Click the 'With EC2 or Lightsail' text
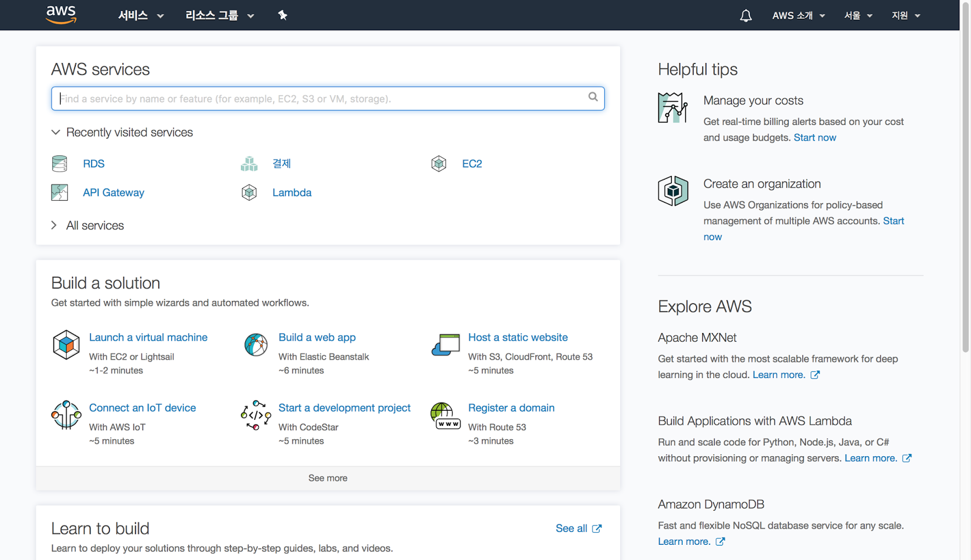 (x=132, y=357)
